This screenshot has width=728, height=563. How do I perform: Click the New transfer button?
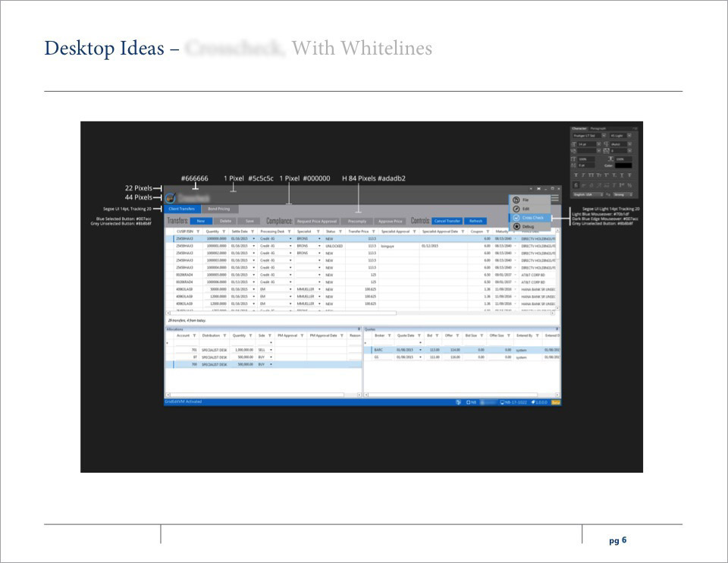(x=200, y=221)
